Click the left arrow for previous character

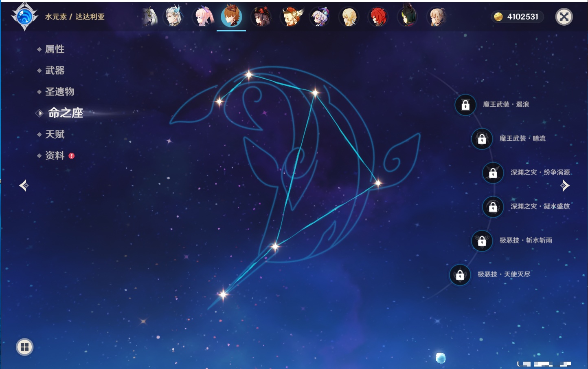(x=24, y=186)
